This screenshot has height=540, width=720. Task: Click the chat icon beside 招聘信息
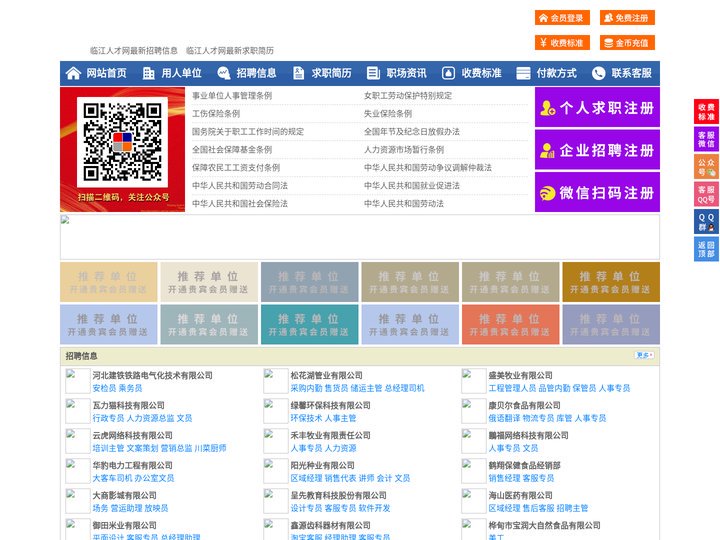pos(224,73)
